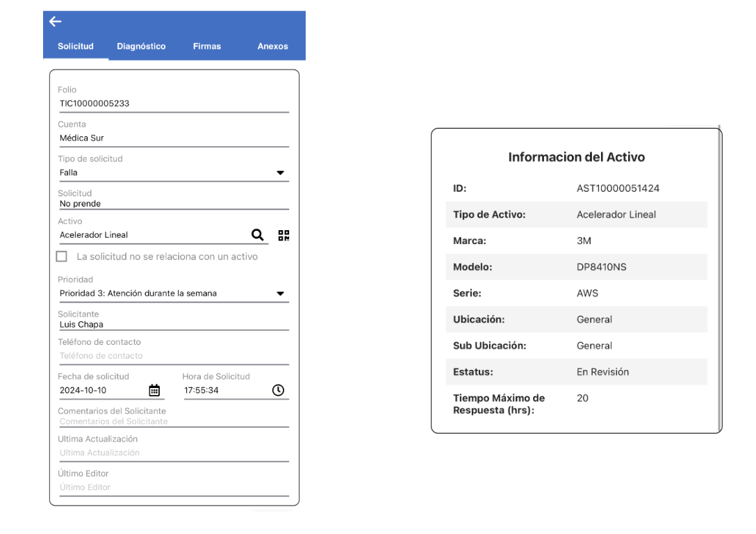Open the calendar date picker icon

(x=154, y=390)
